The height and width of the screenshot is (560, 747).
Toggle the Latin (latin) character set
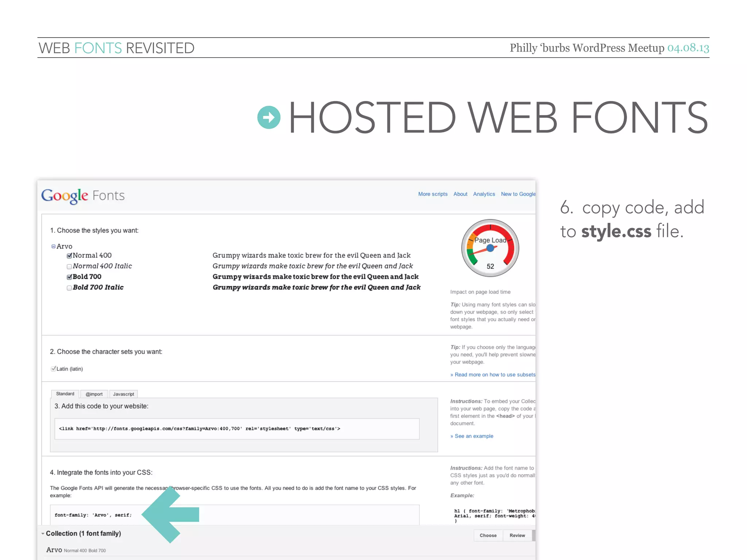(x=54, y=369)
